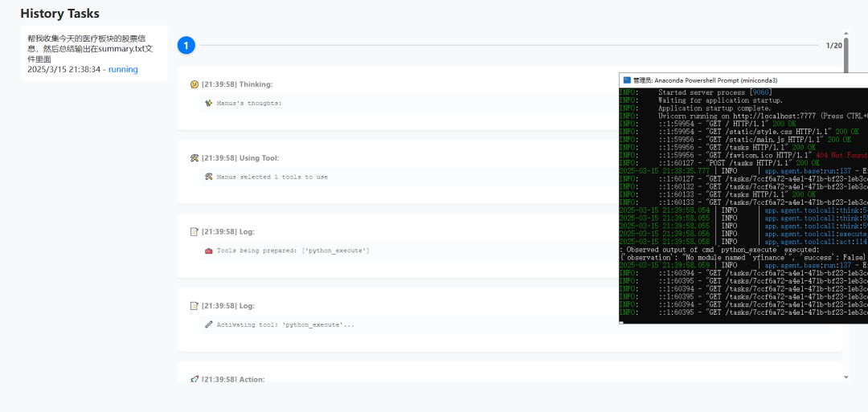Viewport: 868px width, 412px height.
Task: Click the "[21:39:58] Action:" heading
Action: (x=233, y=379)
